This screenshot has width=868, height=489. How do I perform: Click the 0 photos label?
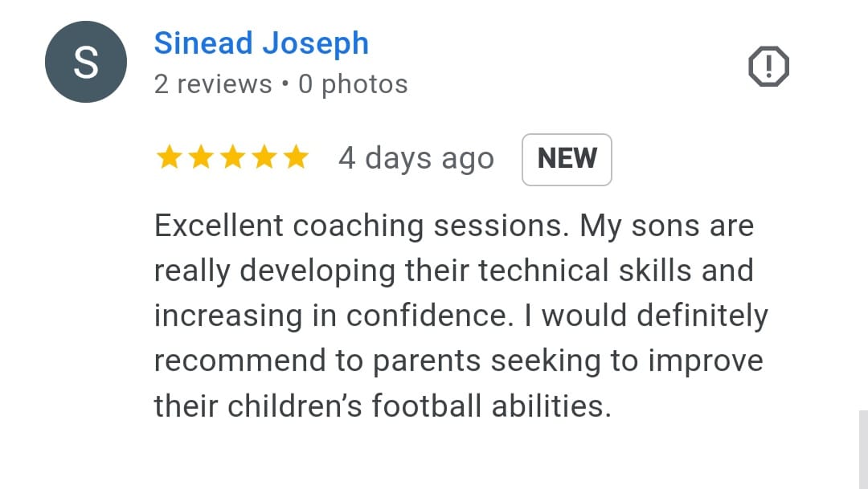(x=353, y=84)
